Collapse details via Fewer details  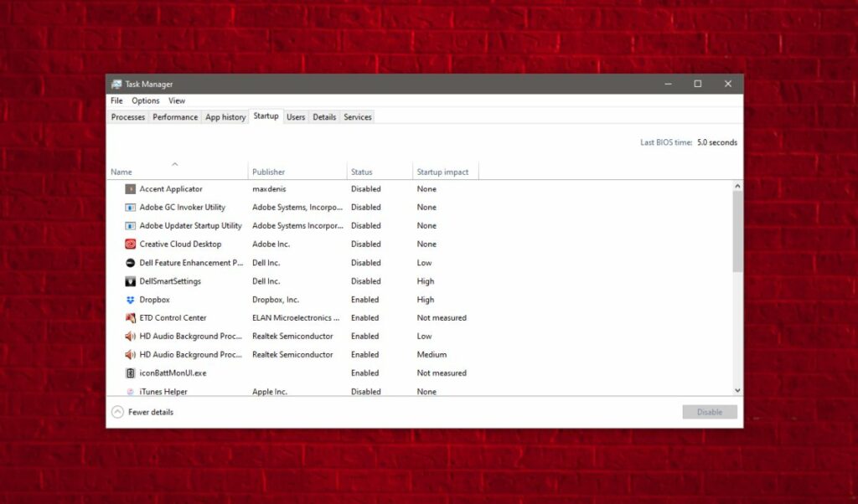point(147,412)
